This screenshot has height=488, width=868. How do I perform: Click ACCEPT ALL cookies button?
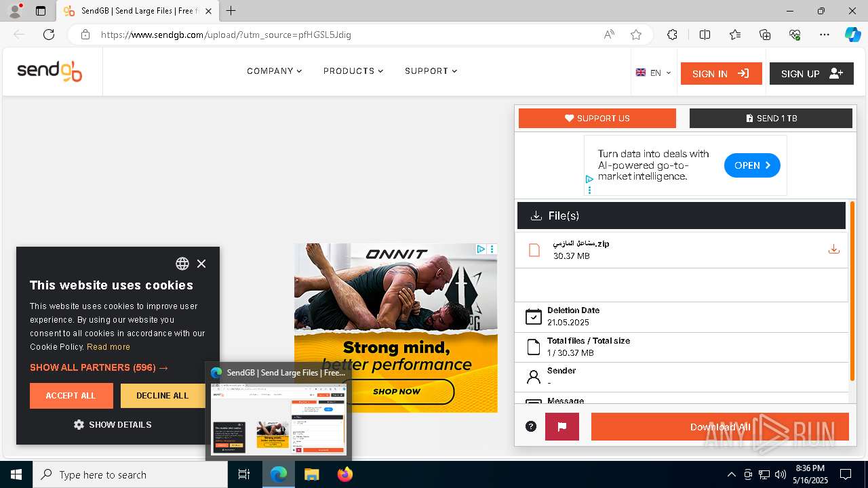point(71,396)
